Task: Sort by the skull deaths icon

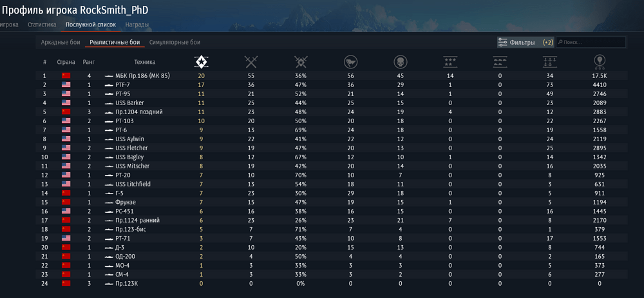Action: (400, 62)
